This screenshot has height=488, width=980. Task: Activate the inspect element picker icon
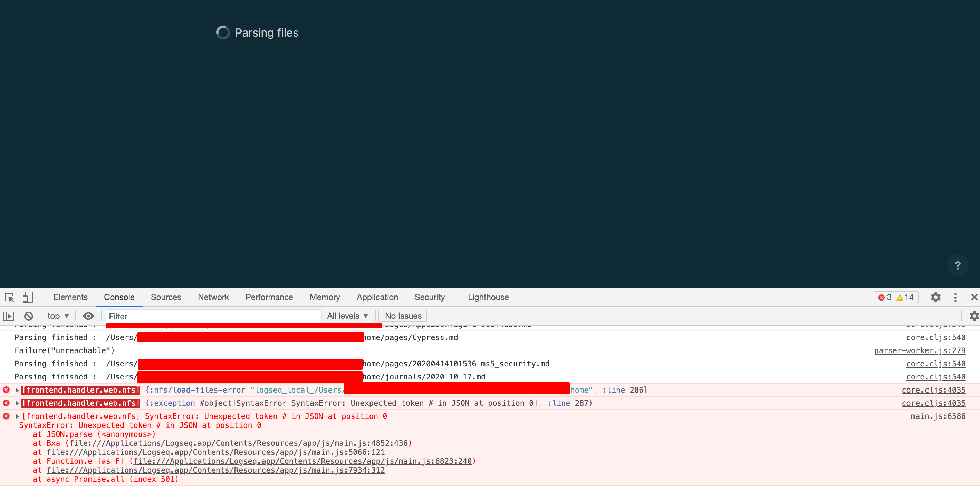point(9,297)
